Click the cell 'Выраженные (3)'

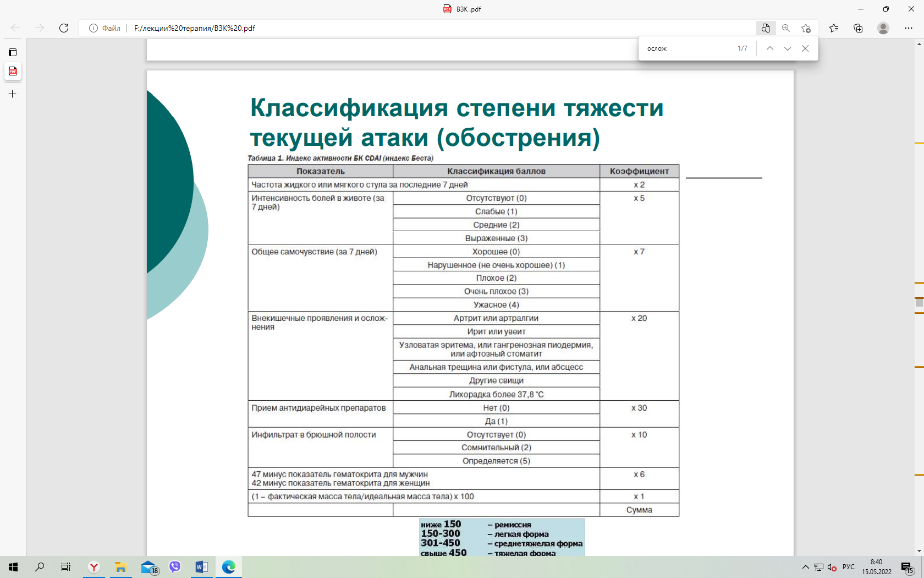(496, 238)
